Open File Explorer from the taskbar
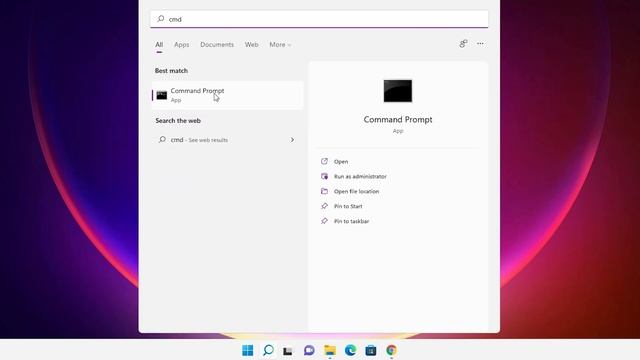Viewport: 640px width, 360px height. click(x=330, y=350)
